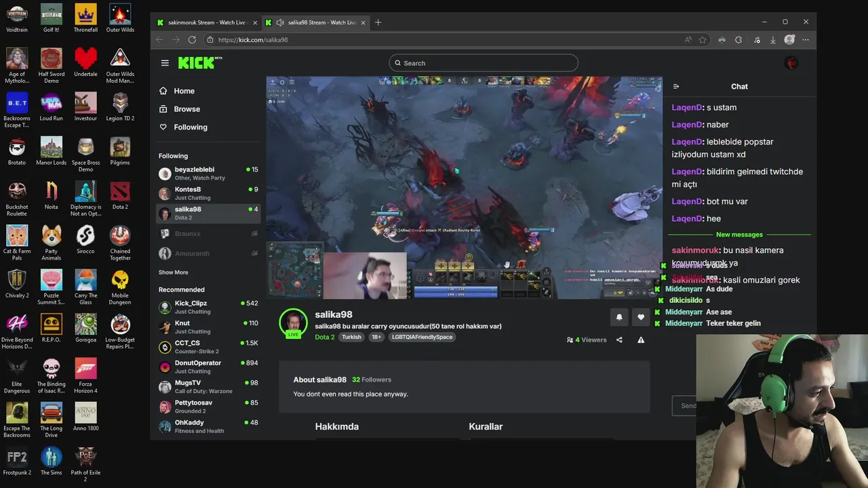Click the Kick user profile avatar

pos(791,63)
